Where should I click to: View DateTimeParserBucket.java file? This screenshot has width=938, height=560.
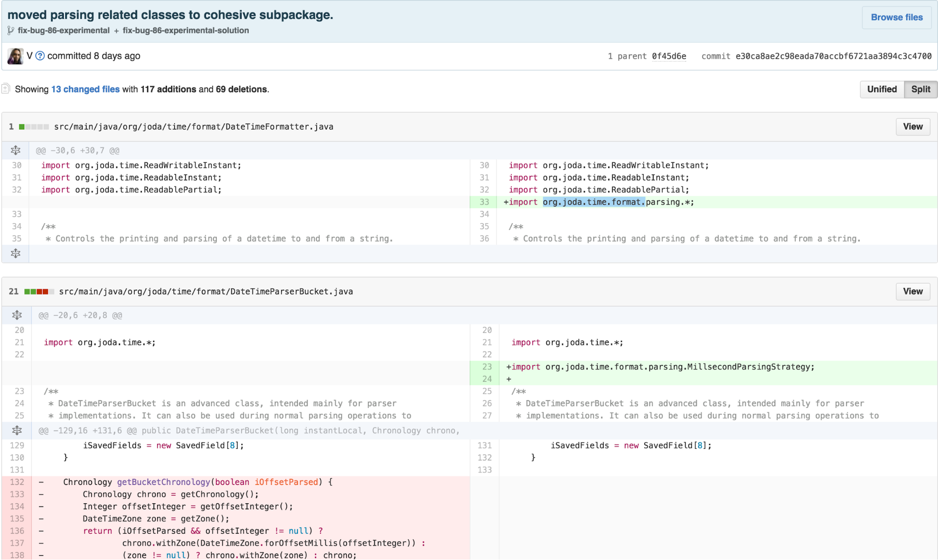913,291
